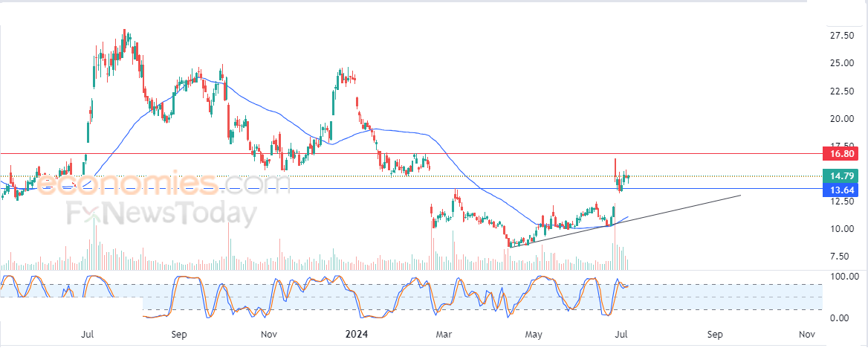Click the Sep label before Nov 2023
Image resolution: width=868 pixels, height=348 pixels.
click(x=179, y=335)
